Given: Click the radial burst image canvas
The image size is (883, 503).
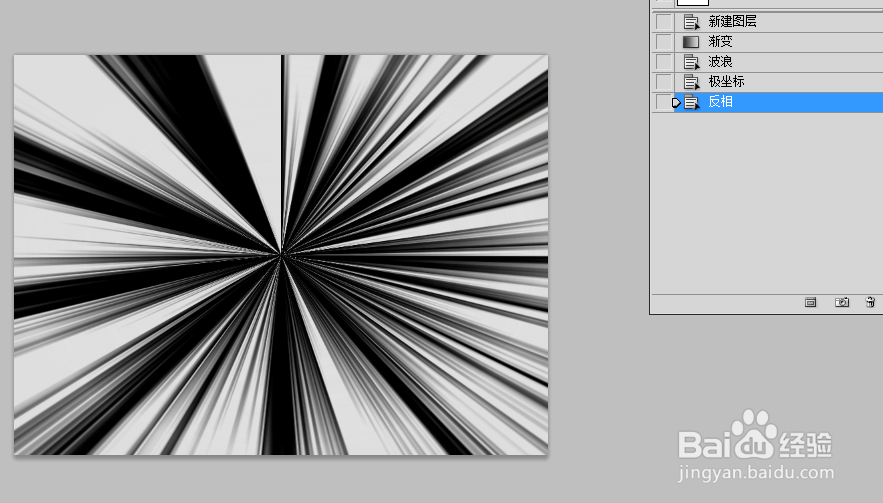Looking at the screenshot, I should 280,255.
